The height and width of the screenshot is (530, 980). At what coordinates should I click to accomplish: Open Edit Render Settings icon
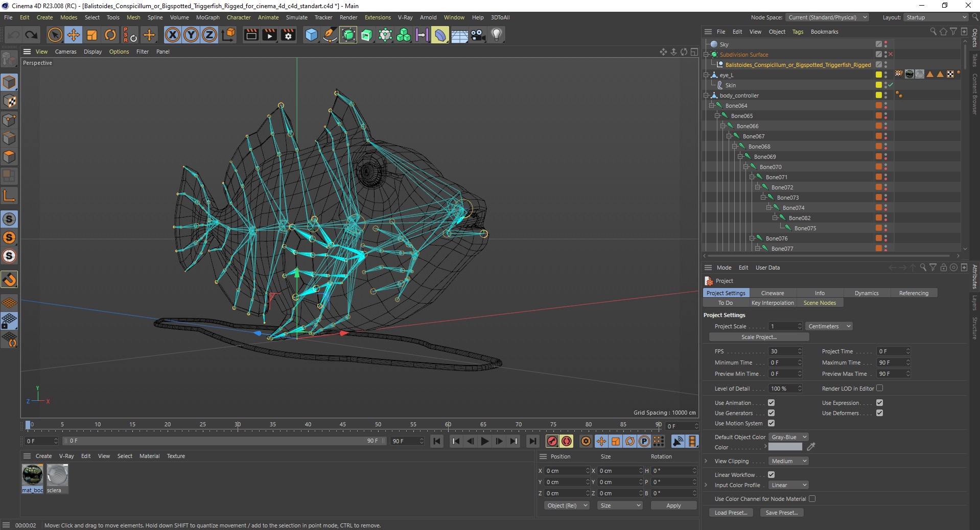click(x=288, y=35)
